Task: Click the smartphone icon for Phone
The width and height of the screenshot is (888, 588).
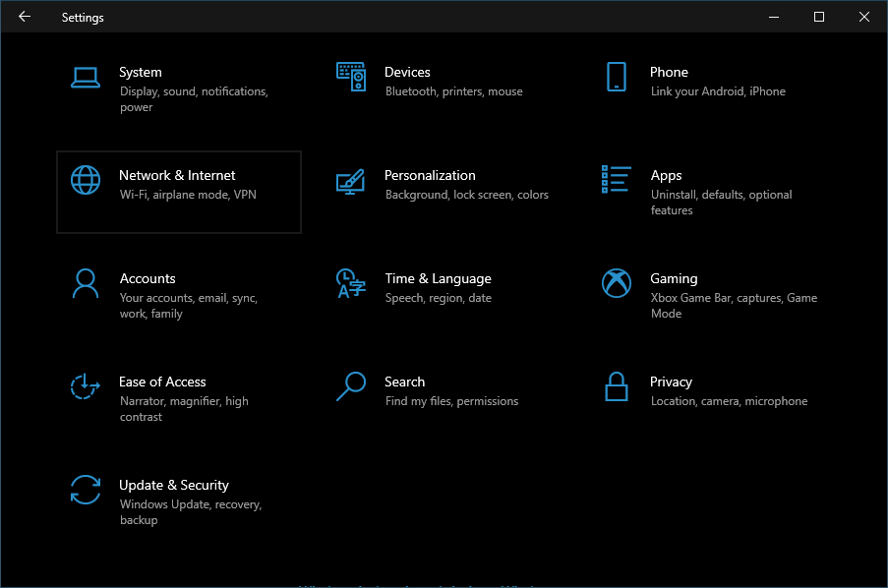Action: click(617, 77)
